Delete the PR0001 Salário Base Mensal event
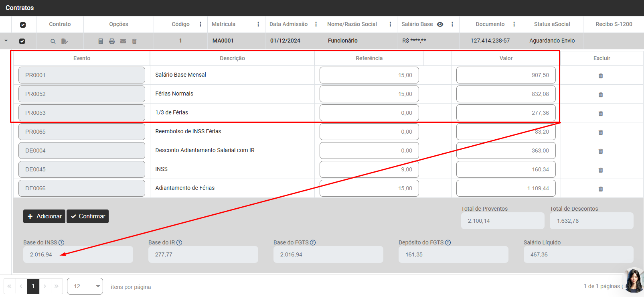The width and height of the screenshot is (644, 297). [x=601, y=76]
